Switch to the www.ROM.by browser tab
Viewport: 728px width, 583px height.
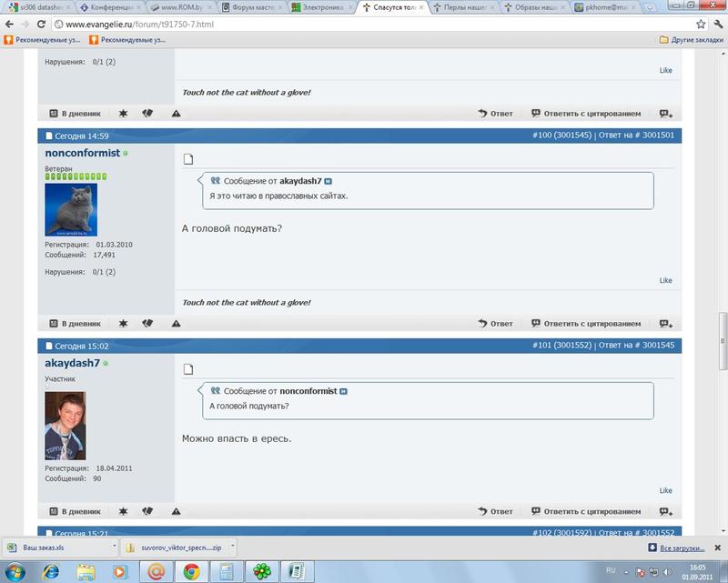(x=180, y=7)
